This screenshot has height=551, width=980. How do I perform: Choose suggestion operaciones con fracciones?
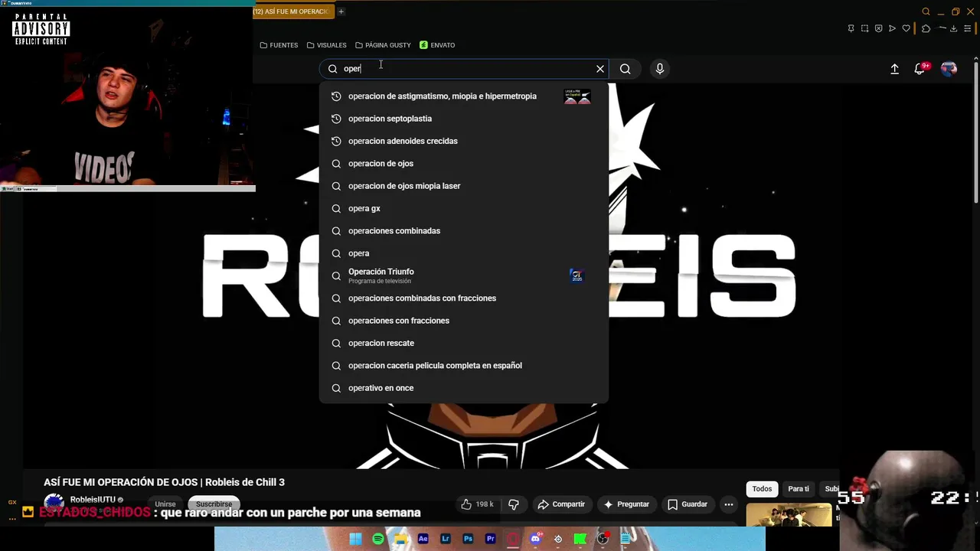tap(463, 321)
